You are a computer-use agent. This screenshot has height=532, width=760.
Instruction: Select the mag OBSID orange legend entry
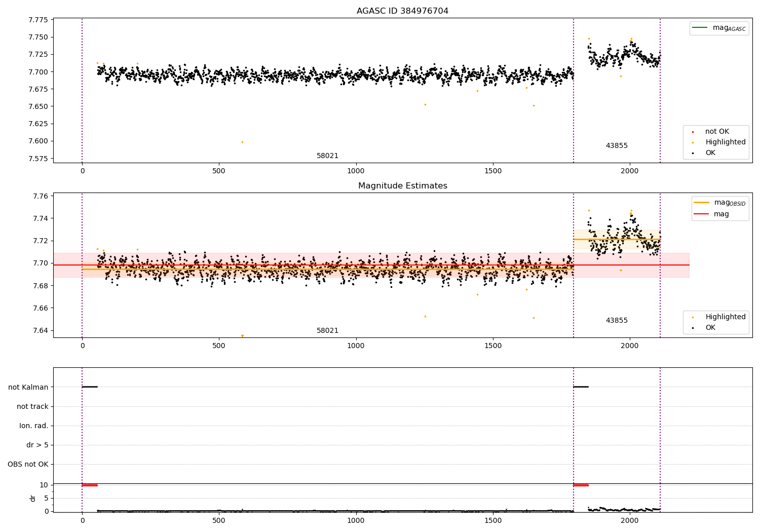pos(720,203)
